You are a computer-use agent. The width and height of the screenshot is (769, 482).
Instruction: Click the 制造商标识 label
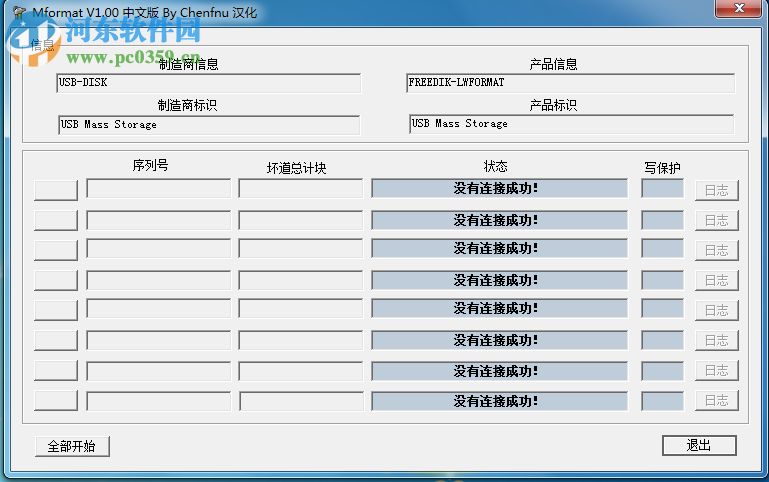187,105
